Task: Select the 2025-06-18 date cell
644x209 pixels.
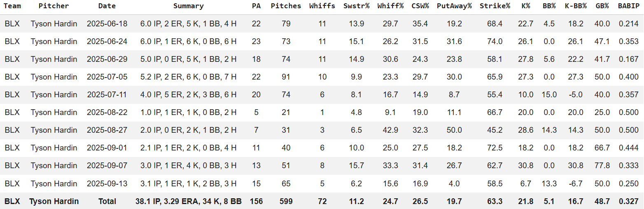Action: pyautogui.click(x=107, y=24)
